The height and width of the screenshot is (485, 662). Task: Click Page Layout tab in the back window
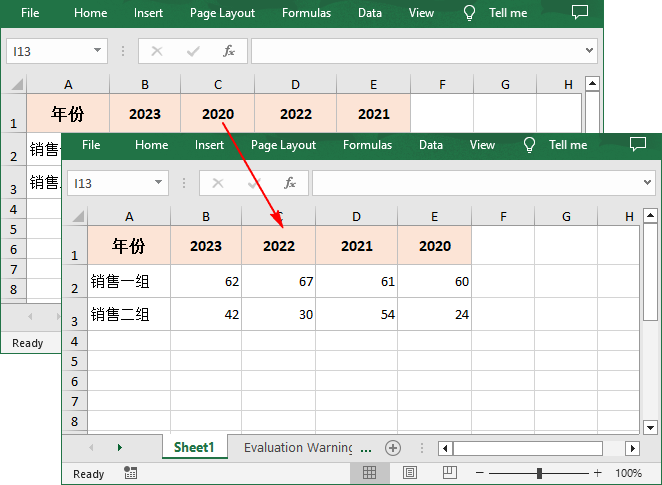(x=222, y=13)
